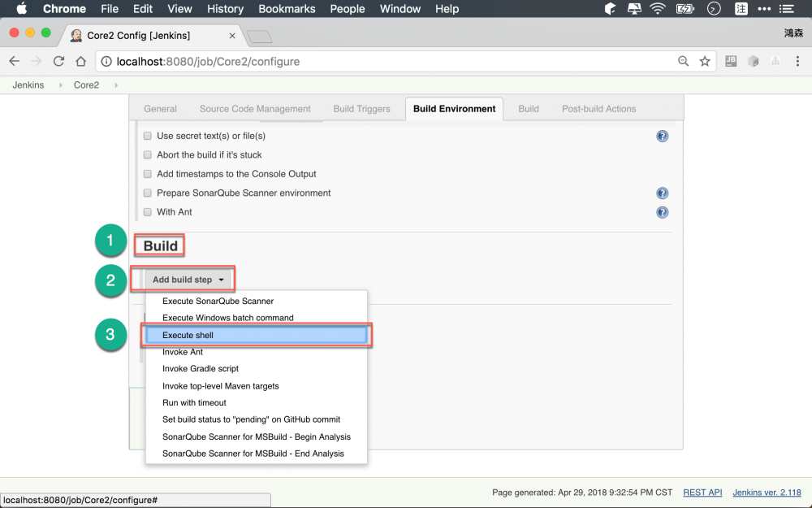Reload the page with the refresh icon
Image resolution: width=812 pixels, height=508 pixels.
click(x=58, y=61)
